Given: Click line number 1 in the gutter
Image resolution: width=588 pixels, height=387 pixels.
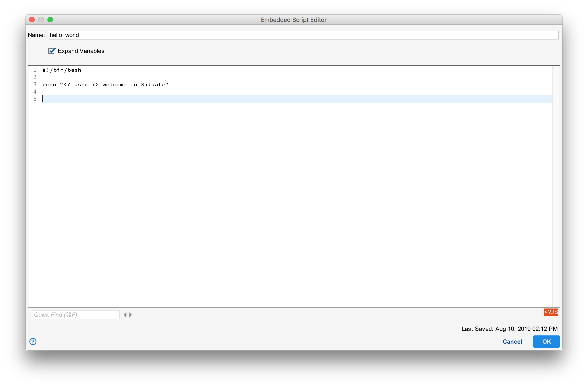Looking at the screenshot, I should pos(35,70).
